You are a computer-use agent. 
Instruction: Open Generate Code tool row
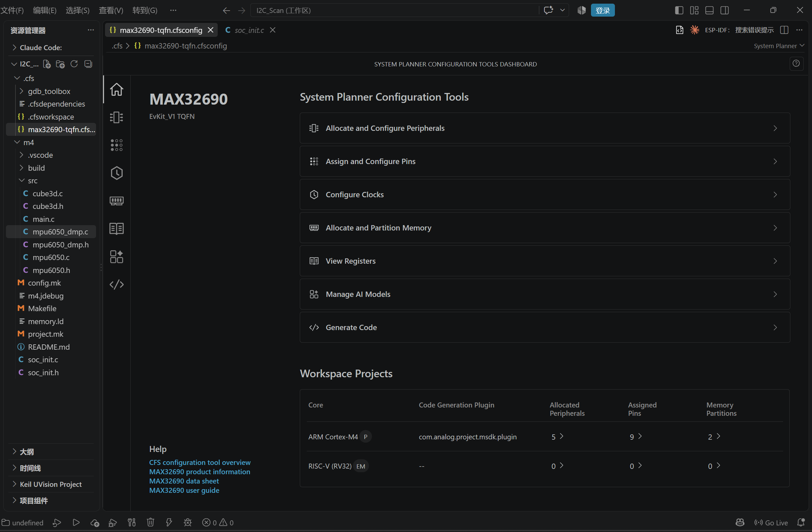click(x=544, y=327)
